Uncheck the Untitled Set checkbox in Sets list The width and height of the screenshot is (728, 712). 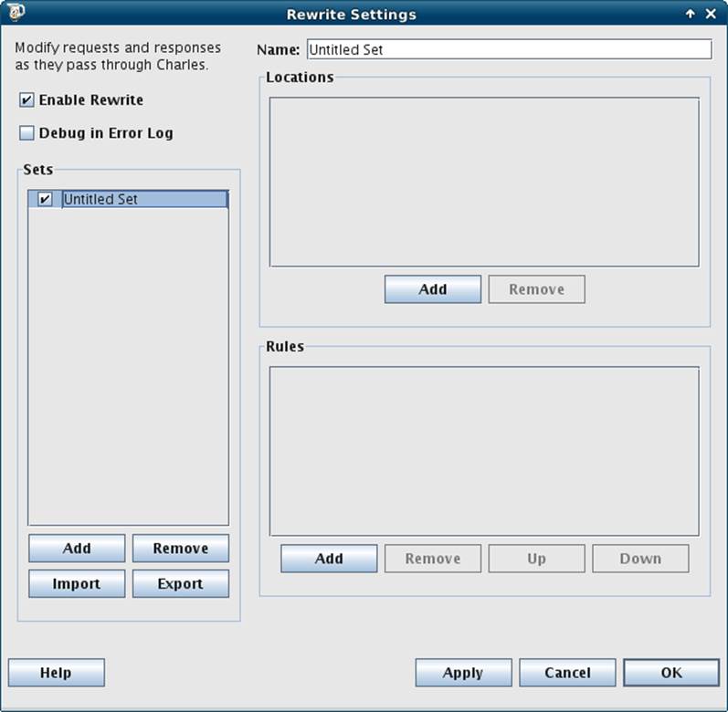pyautogui.click(x=45, y=200)
